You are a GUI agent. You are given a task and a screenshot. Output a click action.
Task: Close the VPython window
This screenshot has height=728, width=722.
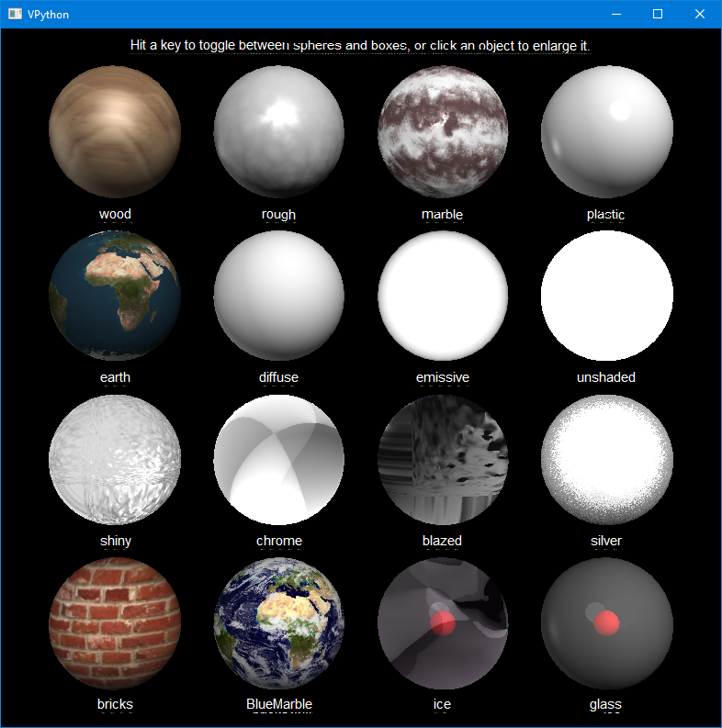700,14
